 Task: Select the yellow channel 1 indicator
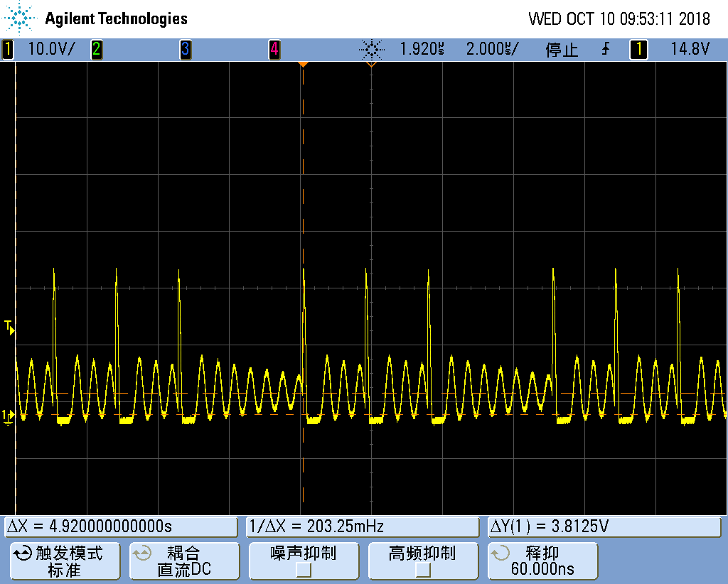[7, 49]
